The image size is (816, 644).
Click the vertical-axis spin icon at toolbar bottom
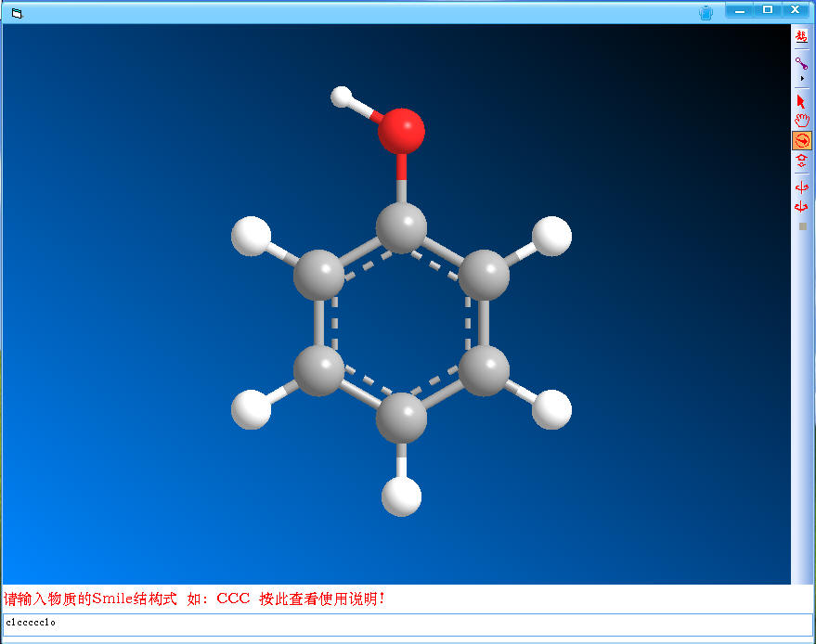pos(802,205)
